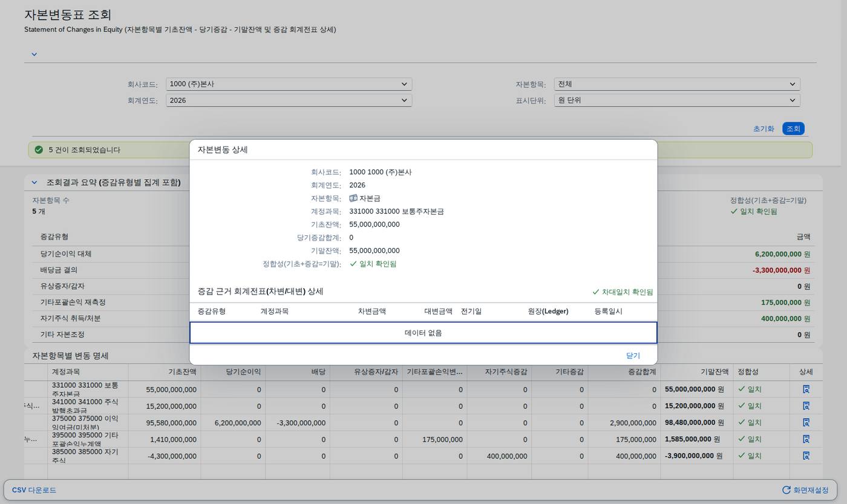Screen dimensions: 847x504
Task: Select the 자기주식 취득/처분 summary row
Action: [423, 318]
